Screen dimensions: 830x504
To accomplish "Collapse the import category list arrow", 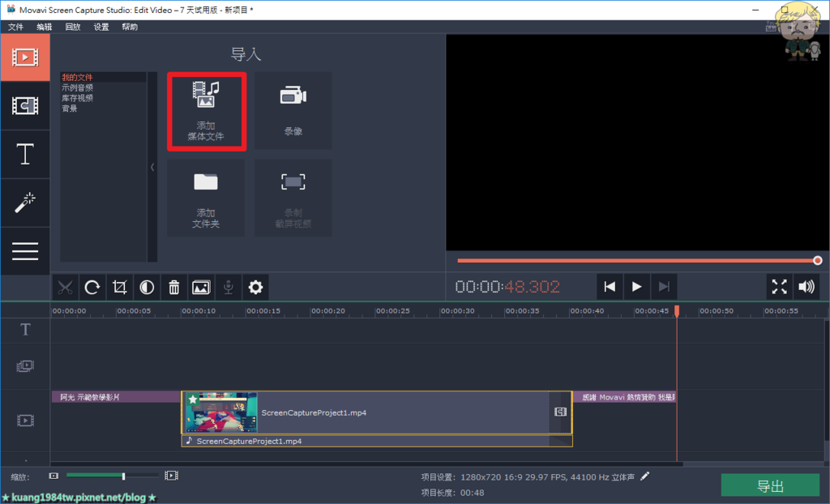I will click(x=152, y=167).
